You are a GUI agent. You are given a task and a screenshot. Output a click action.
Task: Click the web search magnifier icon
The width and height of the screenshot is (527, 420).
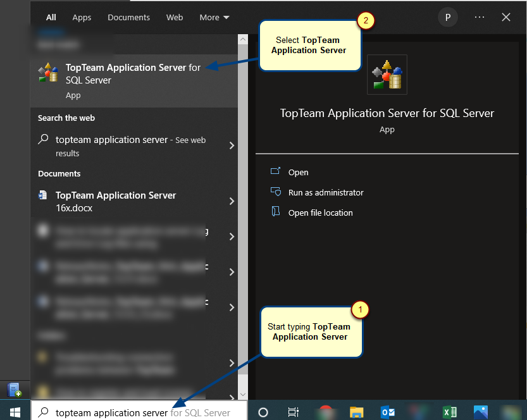(43, 139)
